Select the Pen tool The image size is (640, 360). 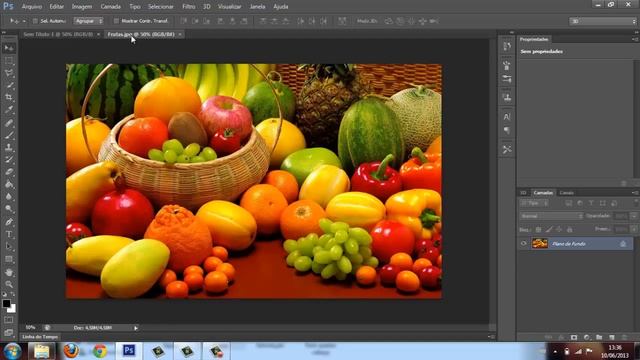click(9, 222)
